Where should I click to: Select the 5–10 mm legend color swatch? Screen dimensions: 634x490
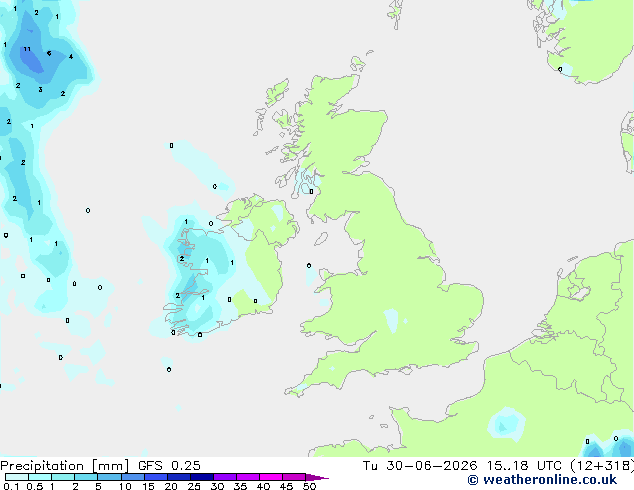click(109, 477)
